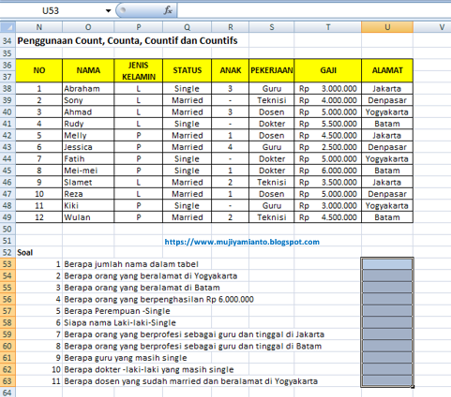The height and width of the screenshot is (397, 451).
Task: Select column P header
Action: 139,27
